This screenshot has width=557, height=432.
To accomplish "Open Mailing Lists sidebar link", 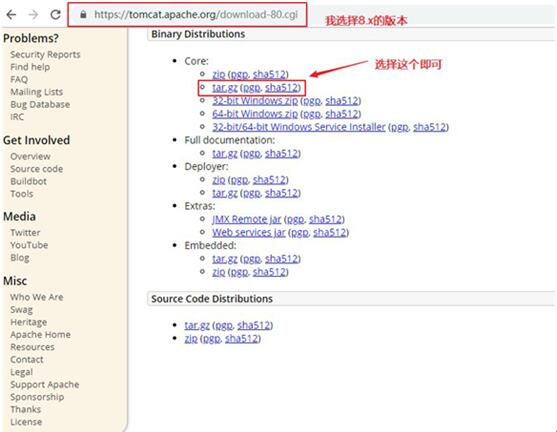I will [37, 92].
